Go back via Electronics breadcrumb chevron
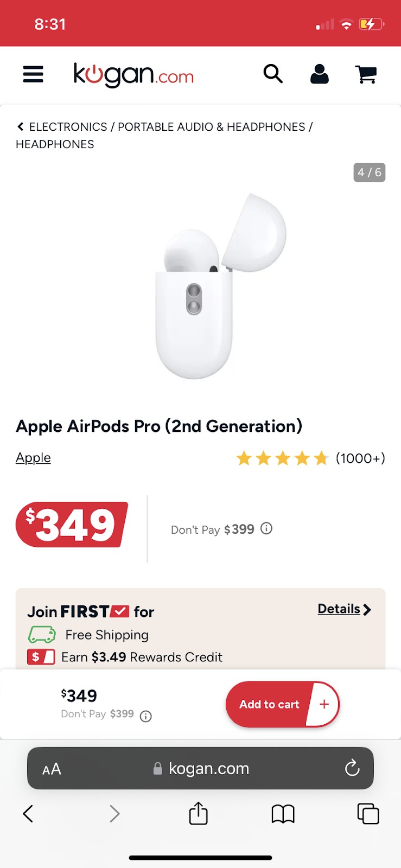 point(21,127)
